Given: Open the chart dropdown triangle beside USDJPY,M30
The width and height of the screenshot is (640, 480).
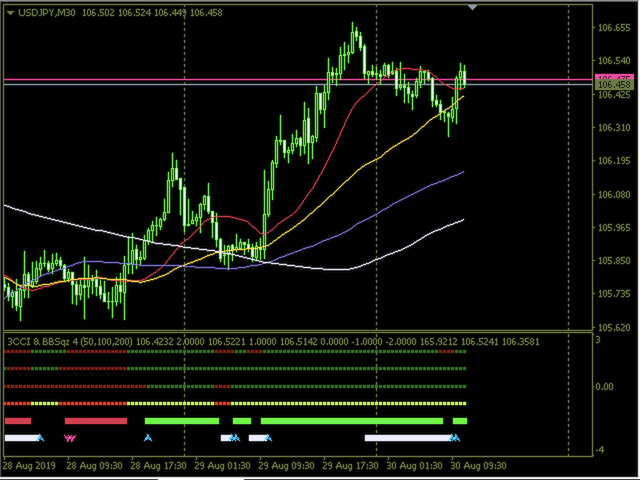Looking at the screenshot, I should [x=11, y=13].
